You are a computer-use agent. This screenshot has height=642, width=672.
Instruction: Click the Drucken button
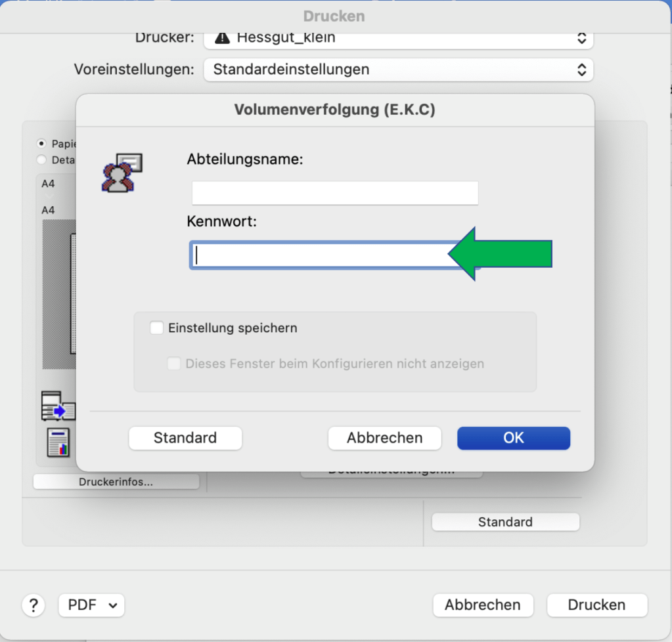pos(596,605)
